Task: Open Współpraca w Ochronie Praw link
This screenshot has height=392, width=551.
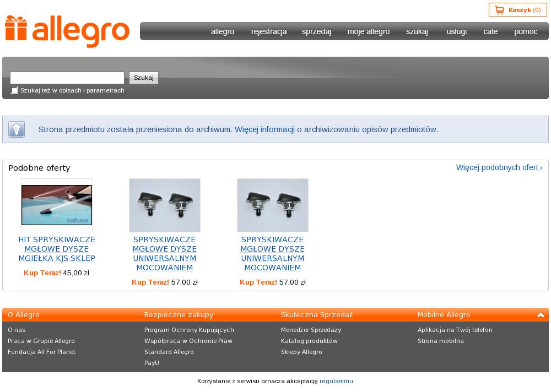Action: click(188, 341)
